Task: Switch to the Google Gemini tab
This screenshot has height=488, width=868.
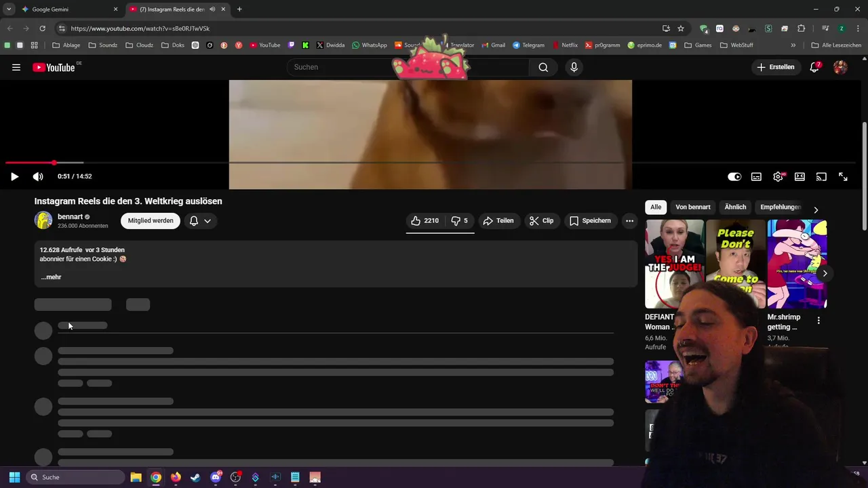Action: pyautogui.click(x=68, y=9)
